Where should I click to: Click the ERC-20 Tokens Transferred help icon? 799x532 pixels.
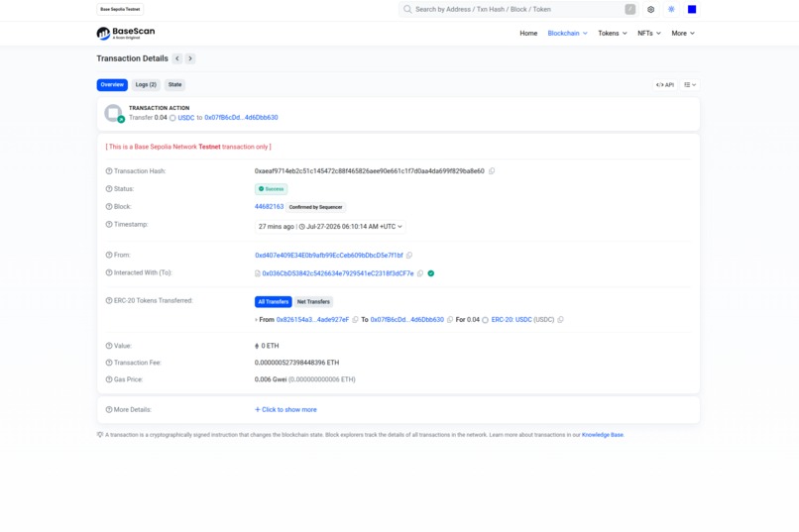(x=108, y=301)
